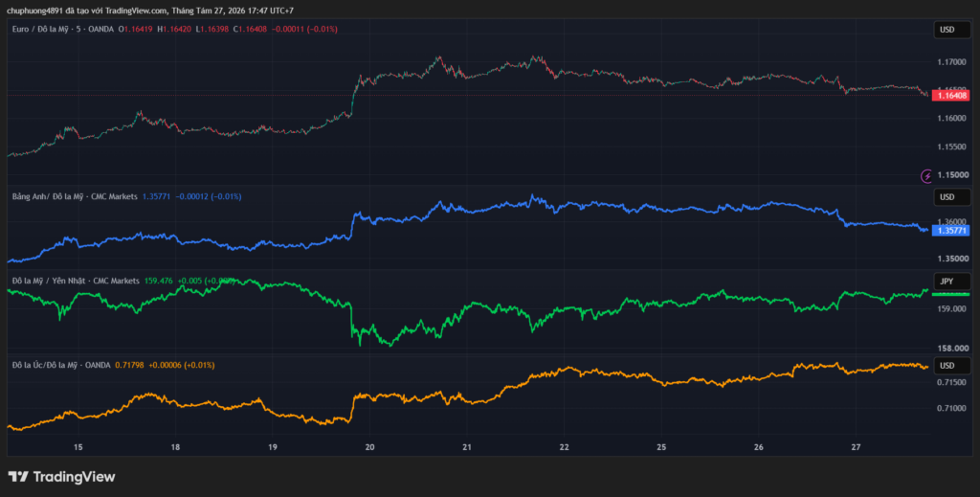The image size is (980, 497).
Task: Click date 27 on the time axis
Action: point(857,447)
